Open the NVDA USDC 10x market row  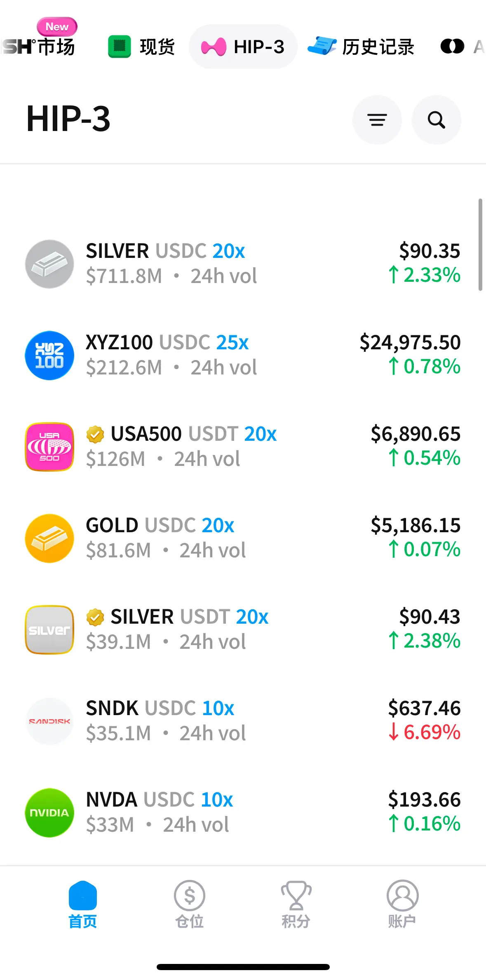(x=242, y=812)
